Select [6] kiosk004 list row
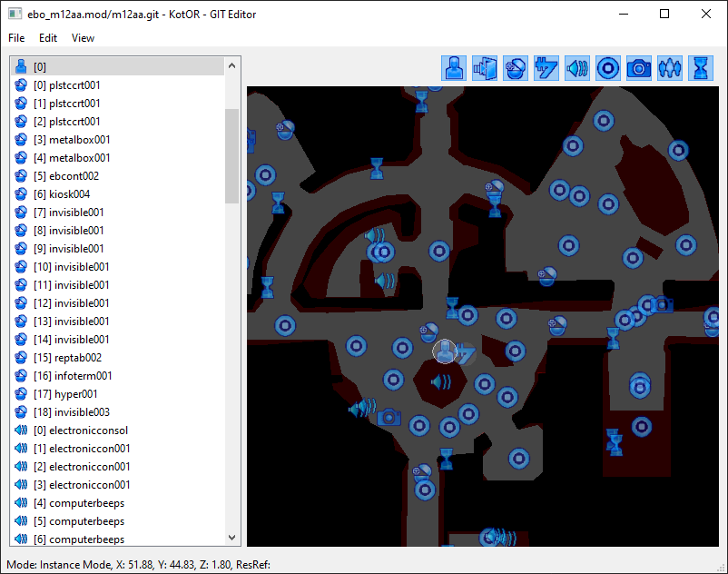 pyautogui.click(x=117, y=194)
